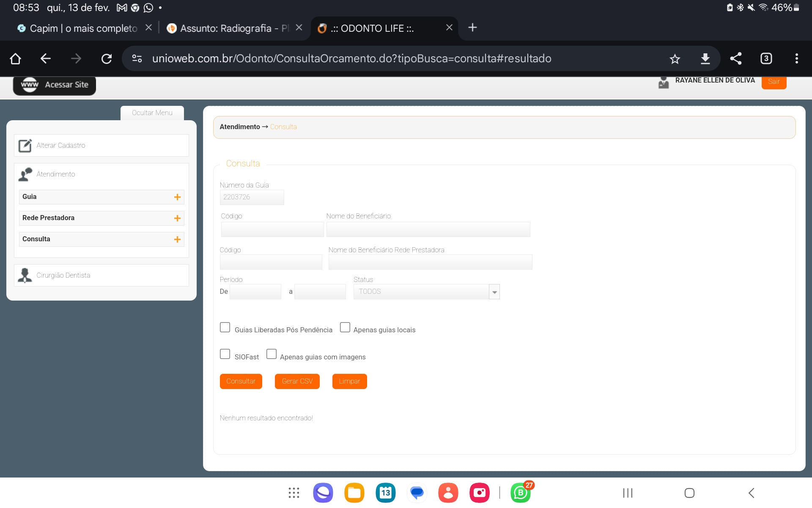Open the share icon in toolbar
Viewport: 812px width, 508px height.
[736, 58]
